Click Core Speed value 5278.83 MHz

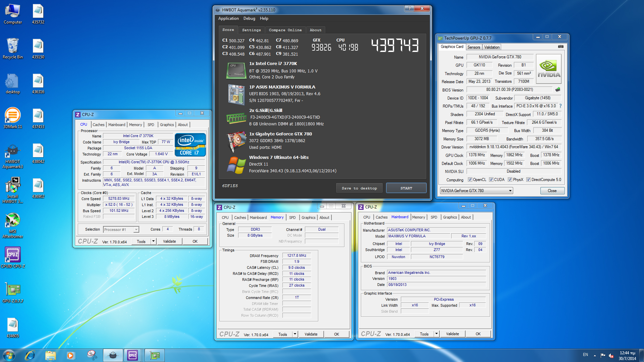pyautogui.click(x=119, y=199)
